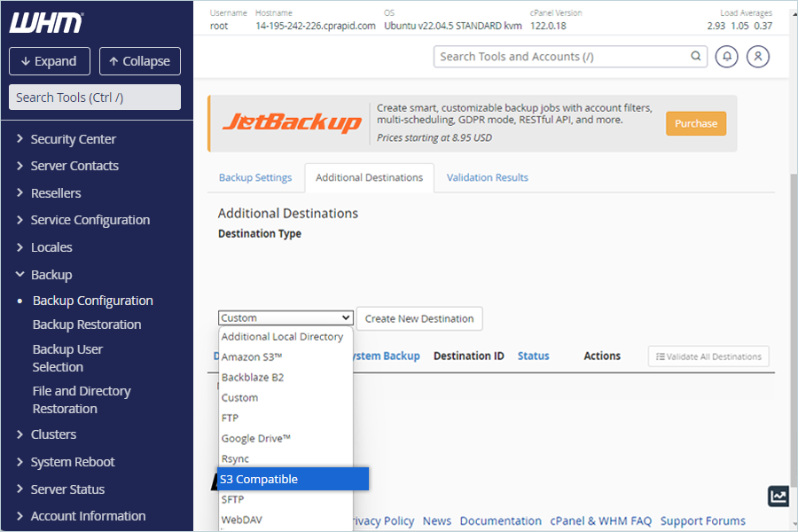Screen dimensions: 798x532
Task: Click the search magnifier icon
Action: (x=696, y=56)
